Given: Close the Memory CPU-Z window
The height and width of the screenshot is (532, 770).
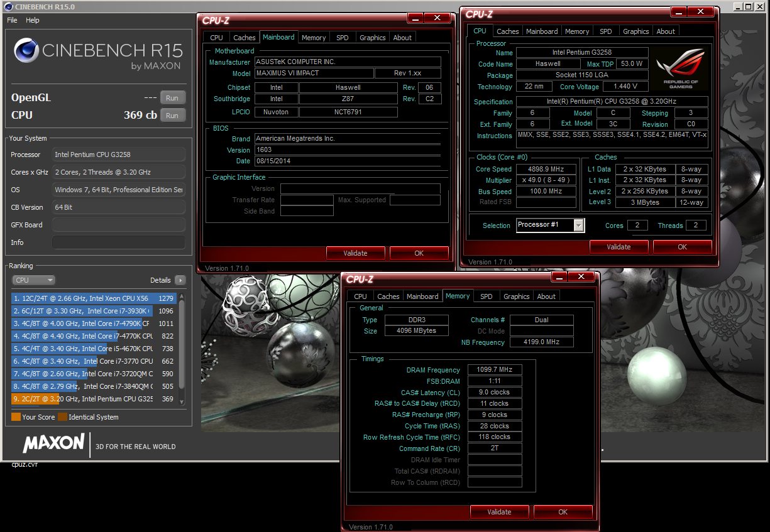Looking at the screenshot, I should coord(580,277).
